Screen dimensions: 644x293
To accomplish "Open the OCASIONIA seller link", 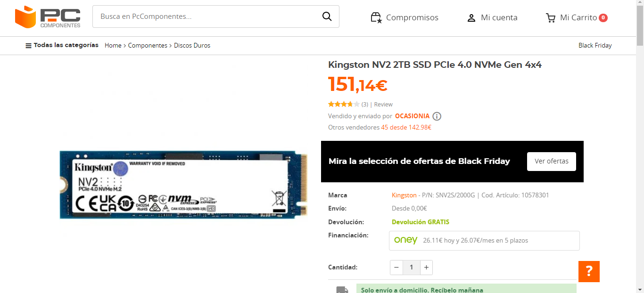I will [412, 116].
